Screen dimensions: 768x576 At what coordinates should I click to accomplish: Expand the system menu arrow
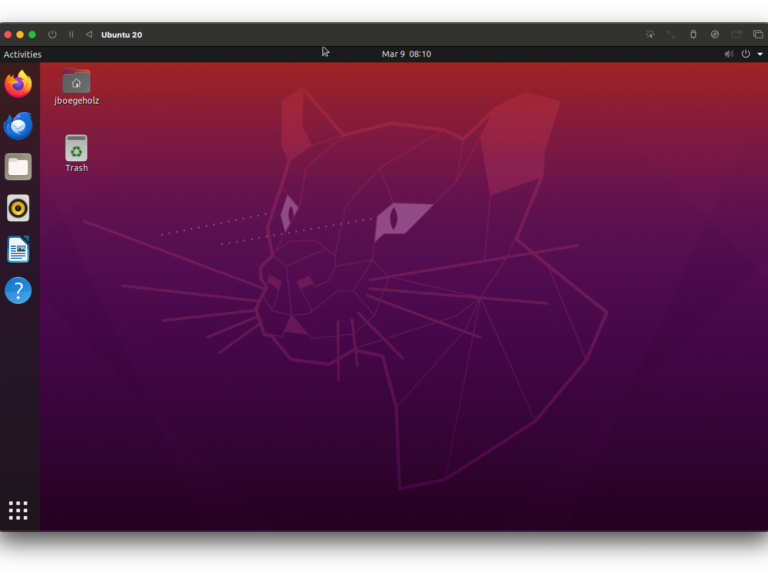coord(760,54)
